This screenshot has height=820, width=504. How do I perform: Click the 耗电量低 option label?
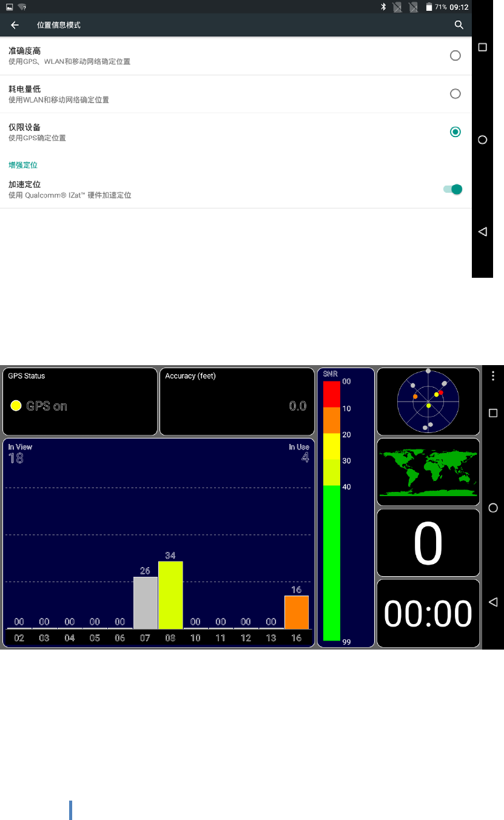point(25,89)
